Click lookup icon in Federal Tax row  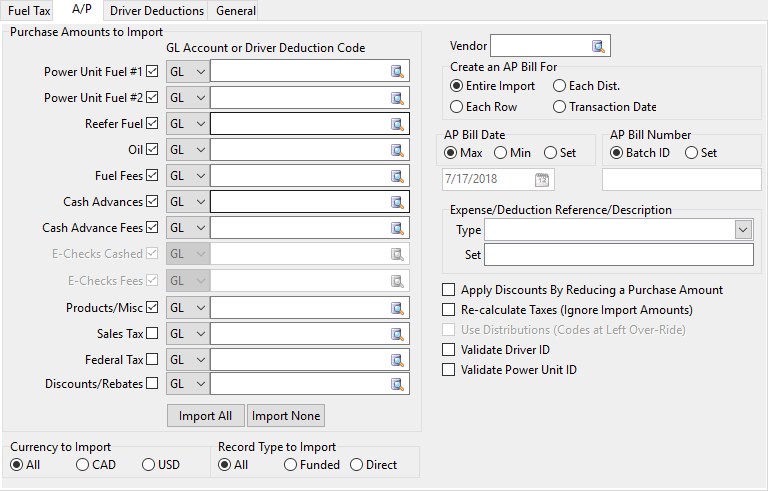(397, 358)
